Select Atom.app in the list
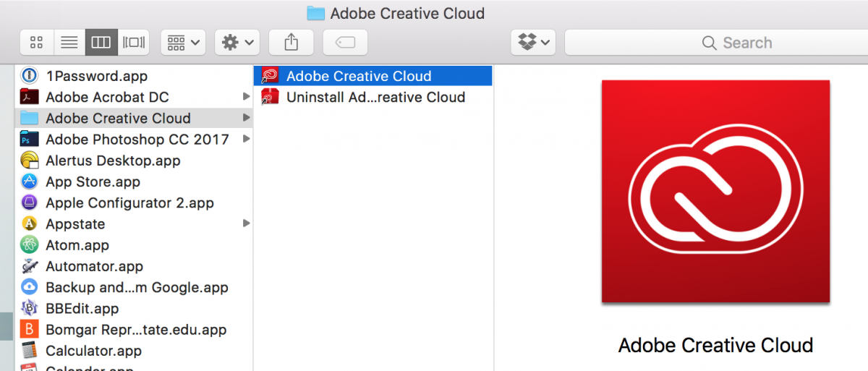Viewport: 868px width, 371px height. click(77, 245)
